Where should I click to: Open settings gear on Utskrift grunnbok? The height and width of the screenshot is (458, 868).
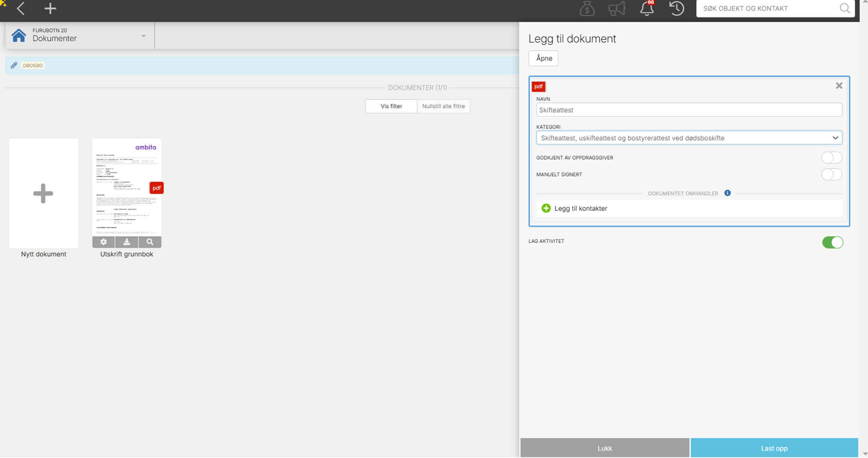click(103, 242)
